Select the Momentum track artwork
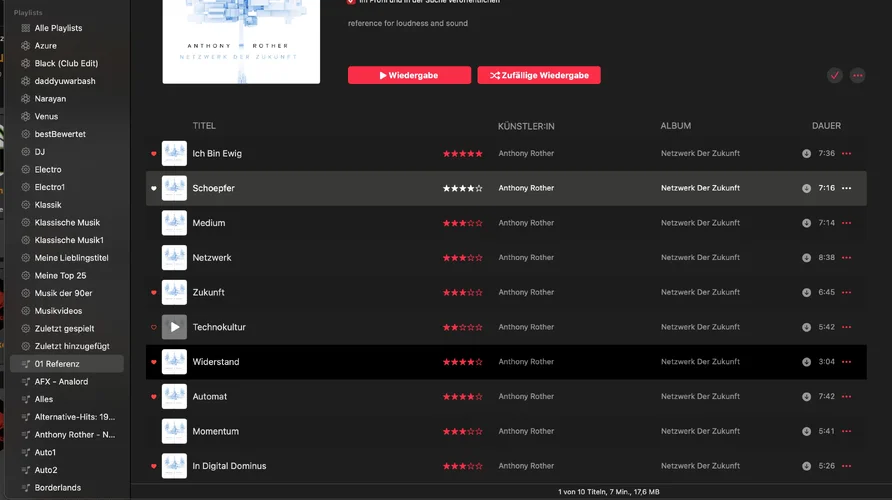 (x=174, y=431)
